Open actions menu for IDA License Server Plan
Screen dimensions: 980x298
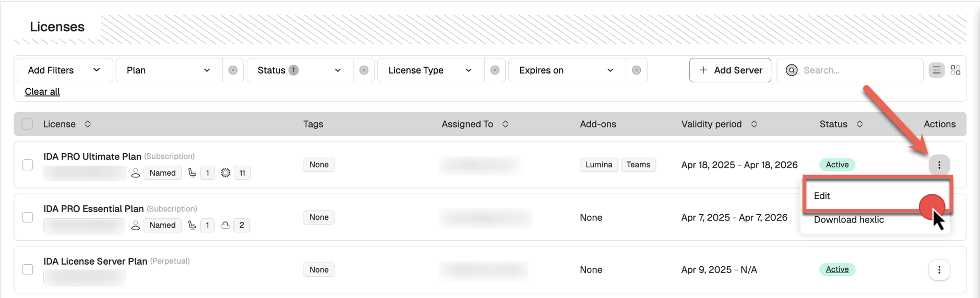(939, 270)
